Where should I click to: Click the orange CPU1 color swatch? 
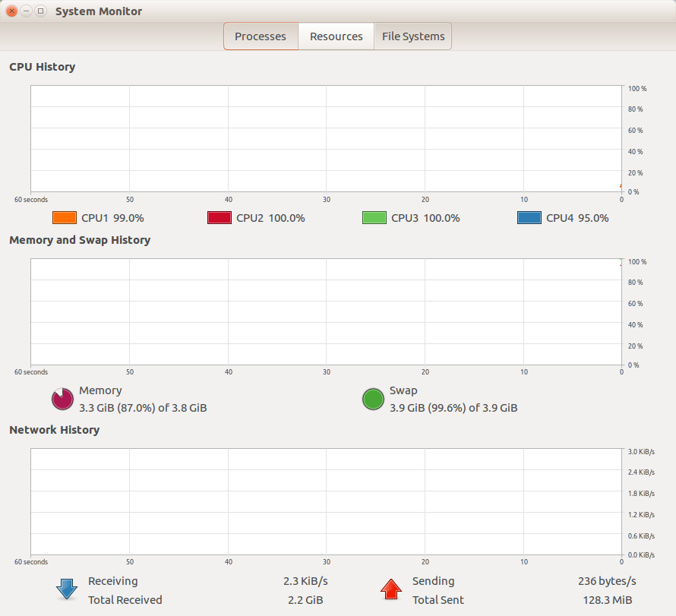tap(65, 218)
